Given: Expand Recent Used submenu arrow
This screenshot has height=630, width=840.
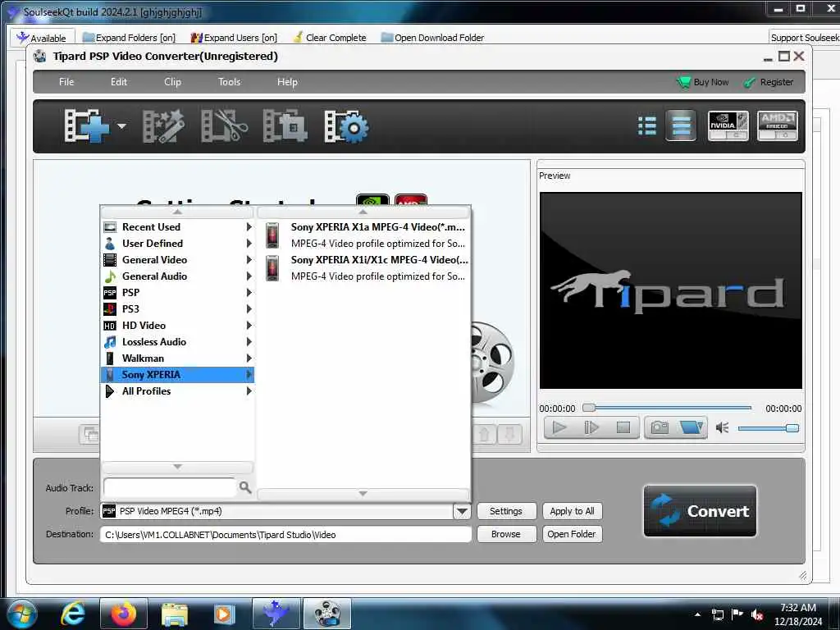Looking at the screenshot, I should [249, 227].
